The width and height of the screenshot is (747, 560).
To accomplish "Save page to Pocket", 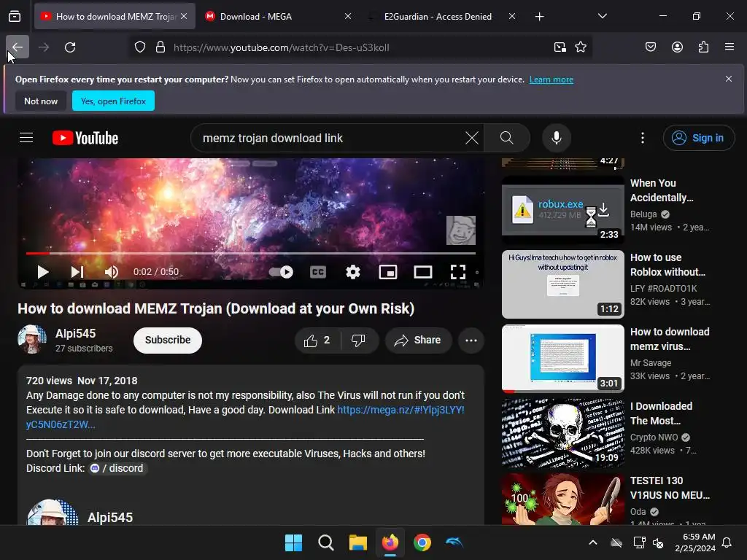I will (650, 47).
